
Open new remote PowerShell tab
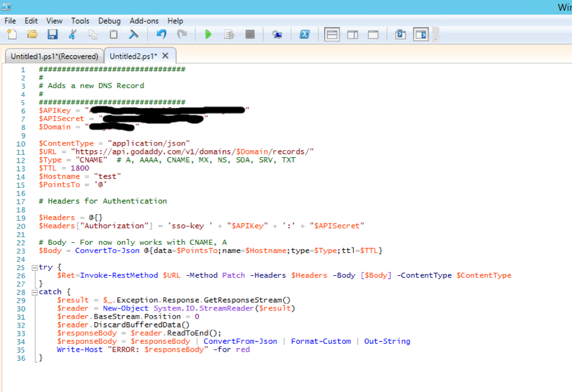[x=277, y=35]
